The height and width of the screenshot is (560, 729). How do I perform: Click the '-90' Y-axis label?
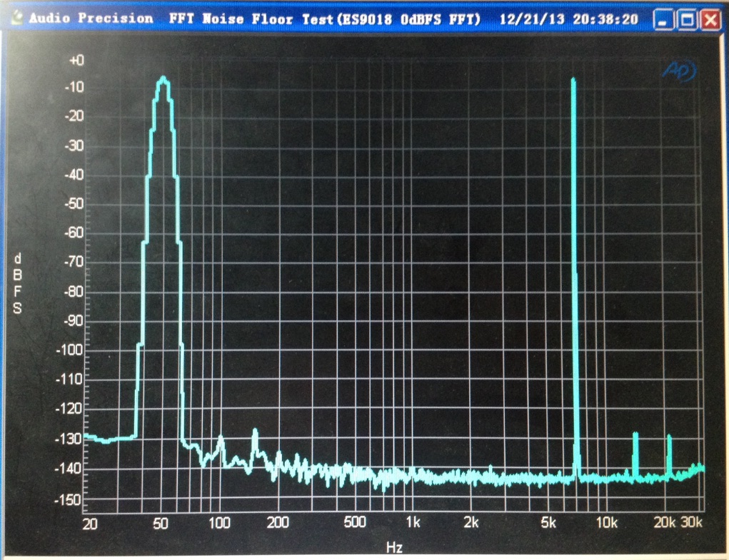click(74, 321)
